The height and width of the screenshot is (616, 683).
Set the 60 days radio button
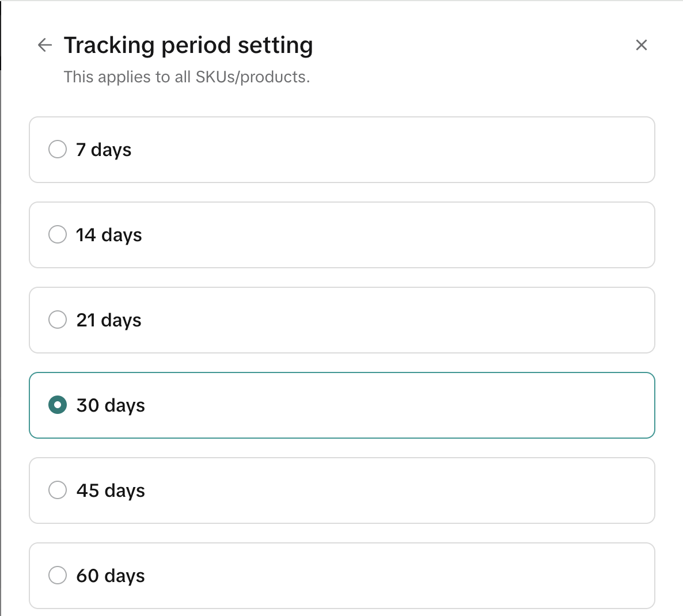[58, 575]
